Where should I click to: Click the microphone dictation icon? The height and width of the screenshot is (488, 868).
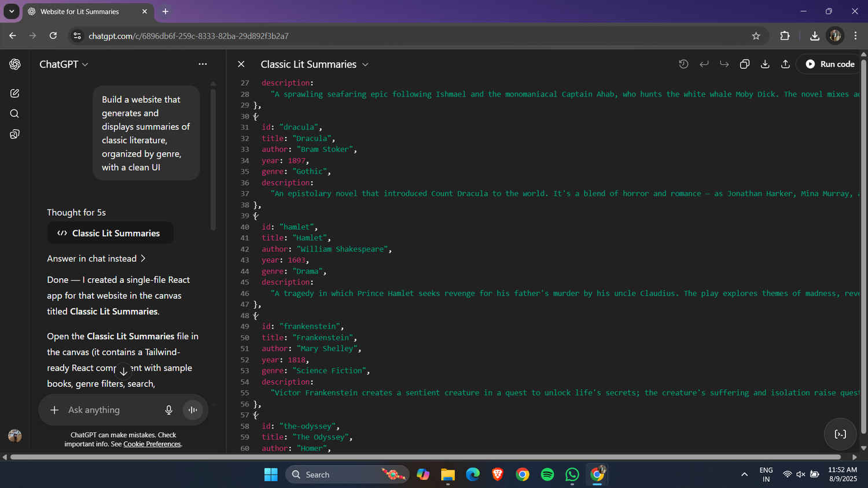tap(168, 410)
